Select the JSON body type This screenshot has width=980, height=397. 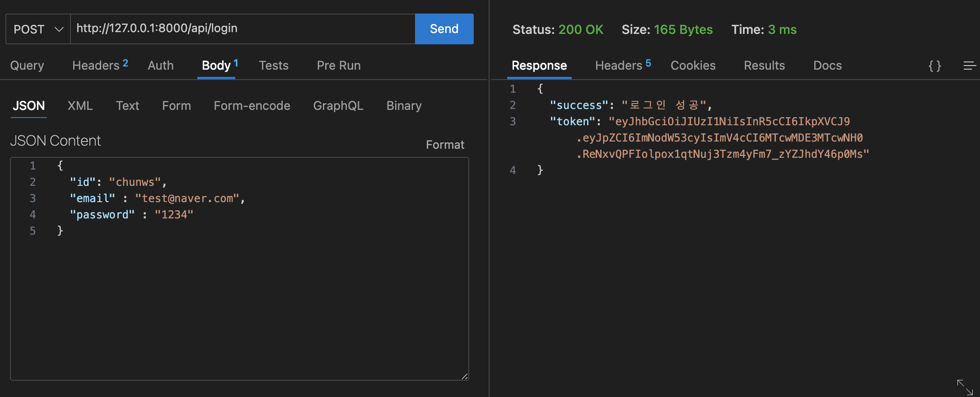[29, 106]
